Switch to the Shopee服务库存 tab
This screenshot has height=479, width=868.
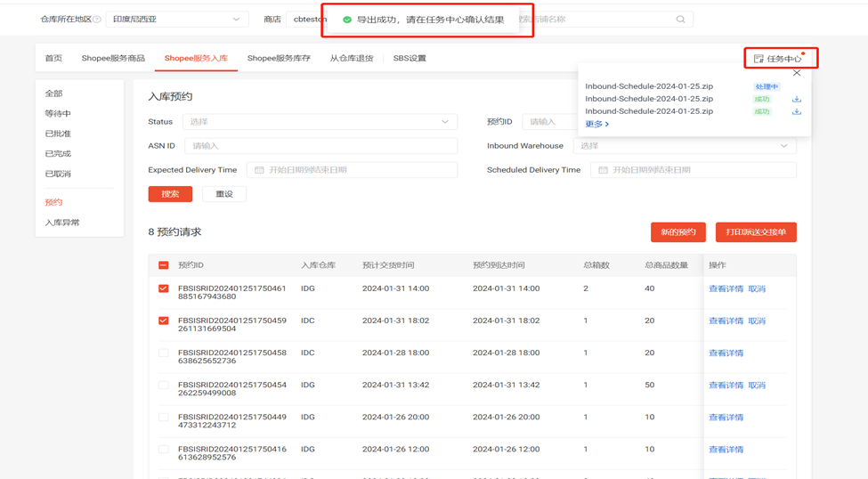click(279, 59)
